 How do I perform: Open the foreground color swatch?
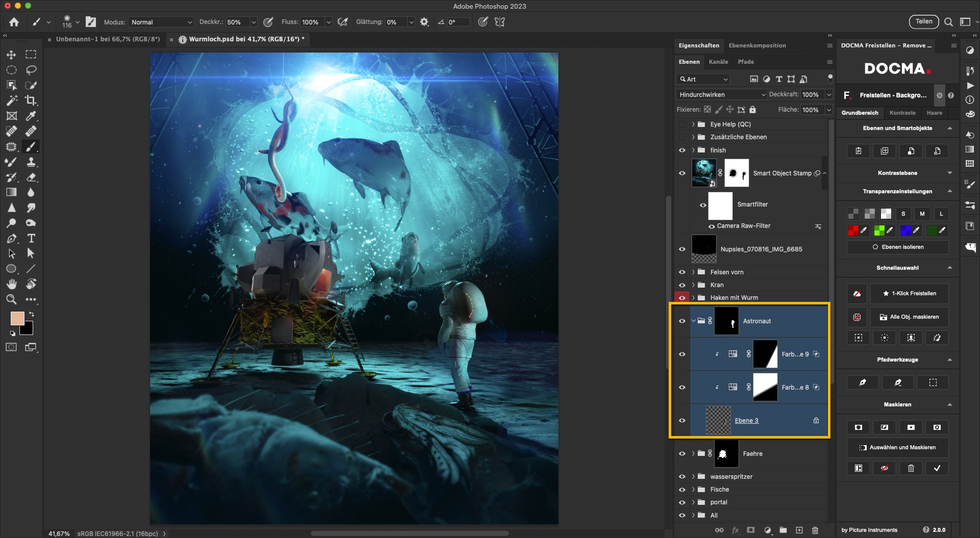pyautogui.click(x=17, y=319)
